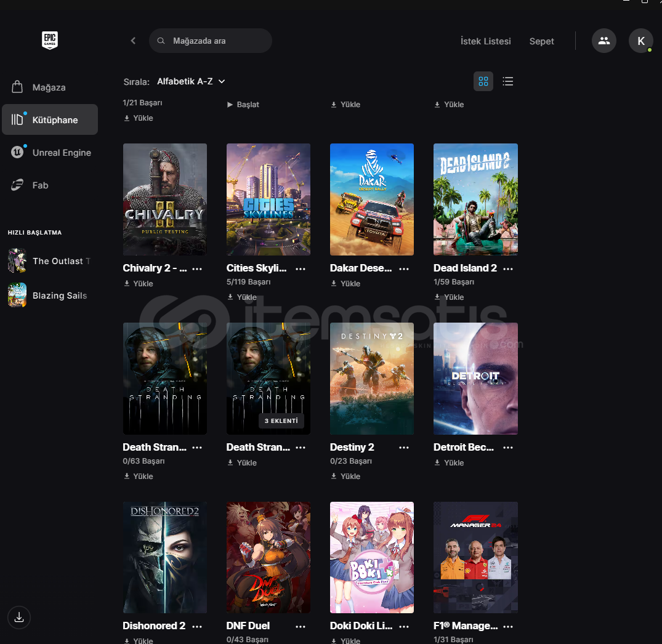Install Cities Skylines with Yükle
This screenshot has width=662, height=644.
pyautogui.click(x=243, y=297)
